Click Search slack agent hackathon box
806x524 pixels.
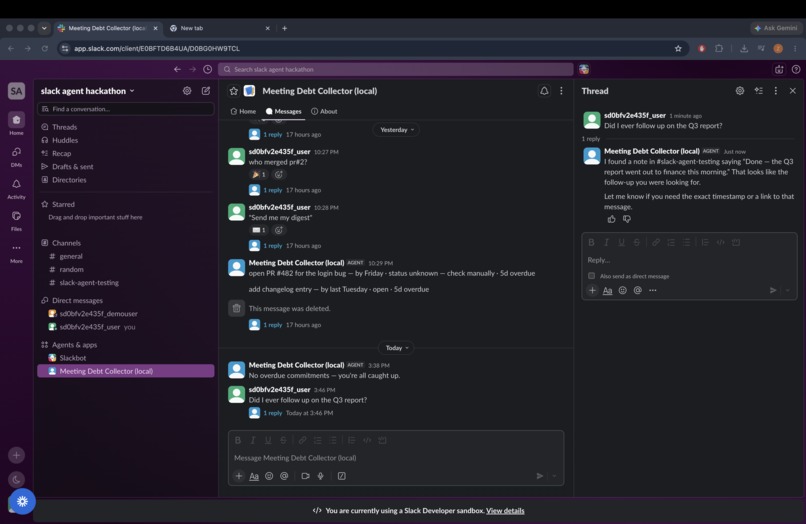point(396,69)
